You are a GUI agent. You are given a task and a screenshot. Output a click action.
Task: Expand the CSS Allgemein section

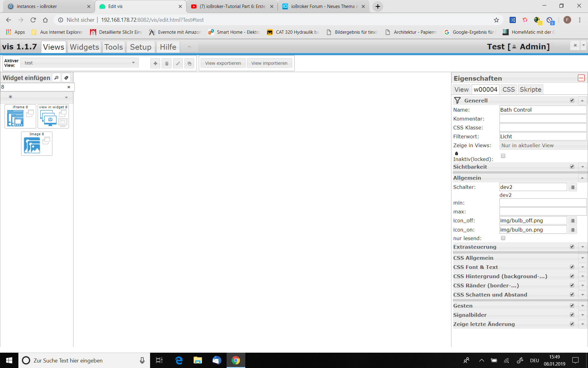[x=582, y=258]
